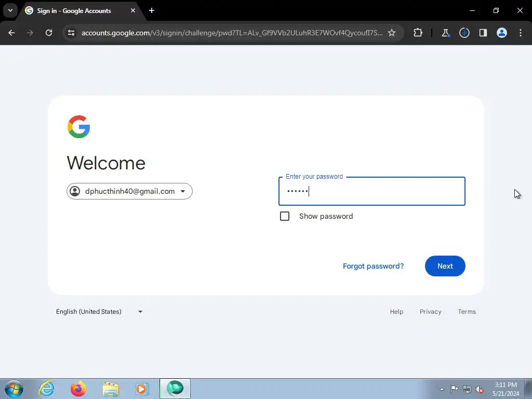Open the Windows Start menu

14,389
